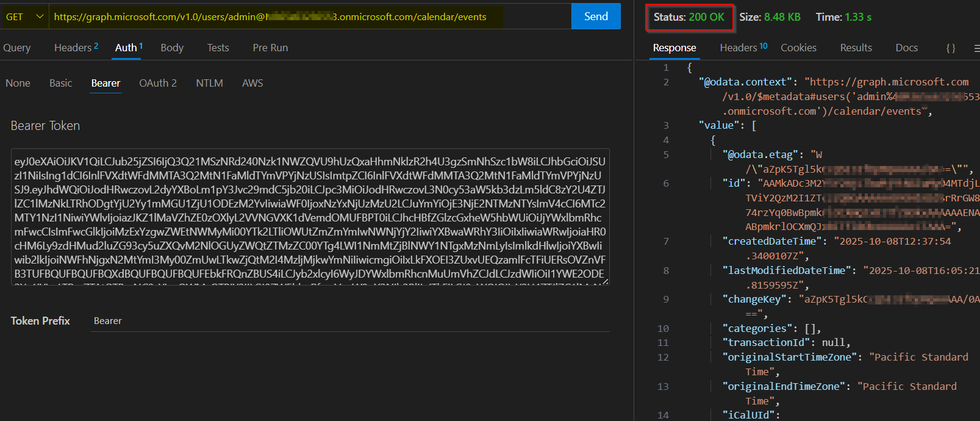Click the "transactionId" key in response
The image size is (980, 421).
tap(766, 342)
